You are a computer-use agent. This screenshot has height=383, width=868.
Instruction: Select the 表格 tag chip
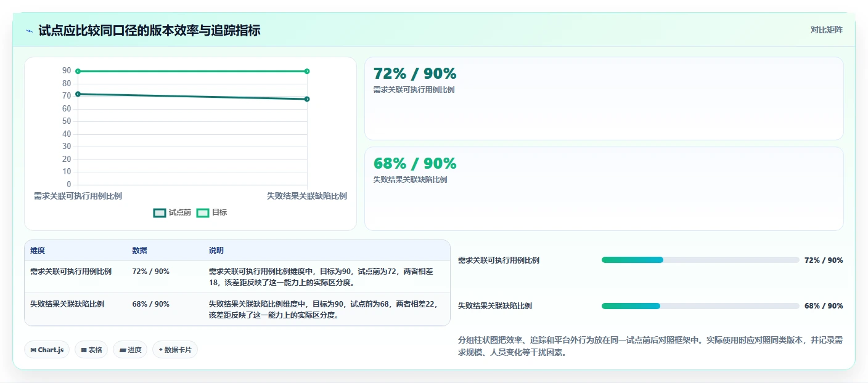pyautogui.click(x=91, y=350)
